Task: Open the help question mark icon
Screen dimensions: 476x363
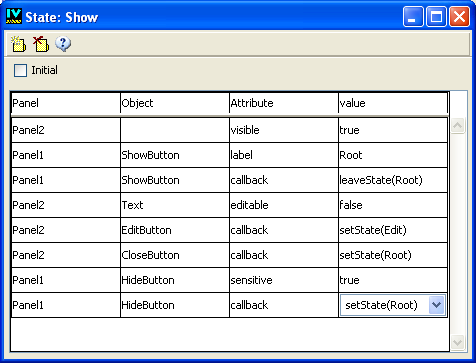Action: click(63, 44)
